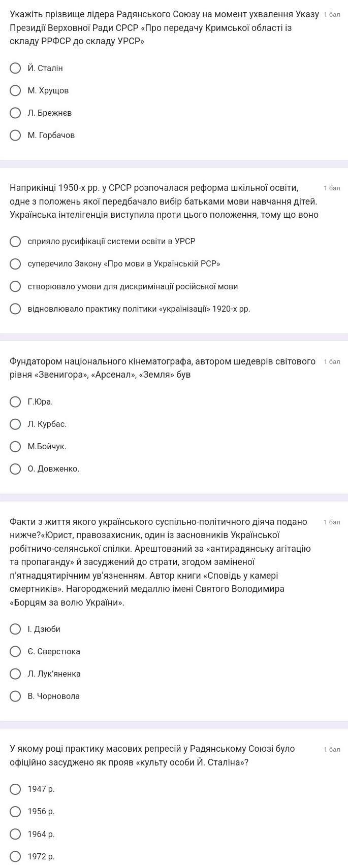The width and height of the screenshot is (348, 868).
Task: Select 1956 р. as the answer
Action: point(16,811)
